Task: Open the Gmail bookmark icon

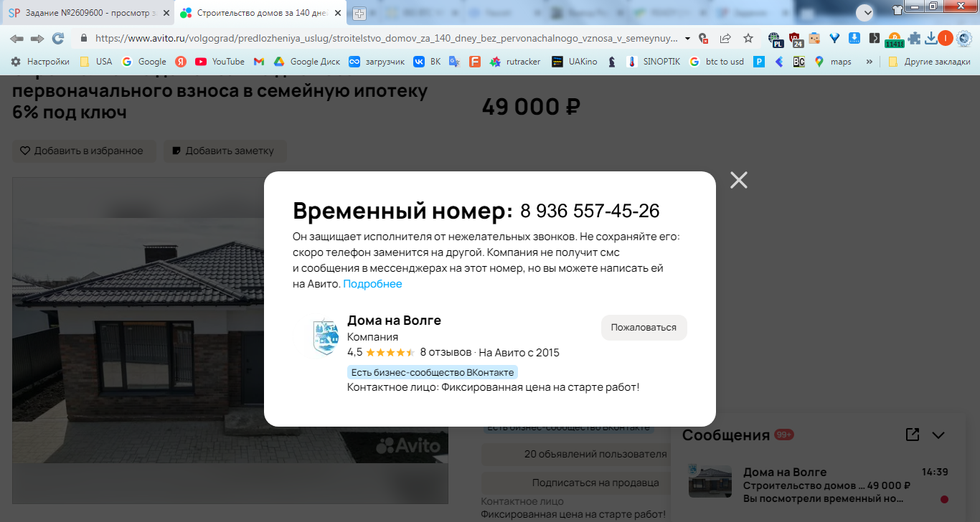Action: pyautogui.click(x=259, y=62)
